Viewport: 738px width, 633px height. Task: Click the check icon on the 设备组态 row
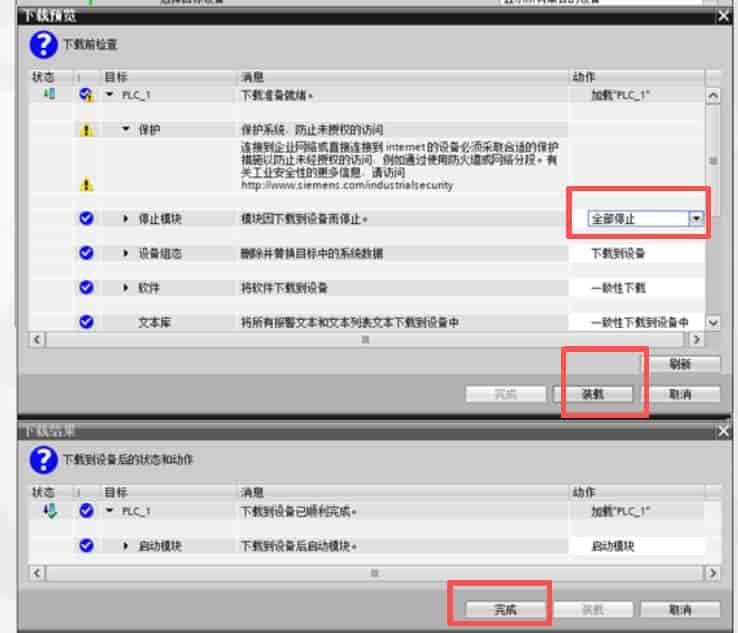coord(86,253)
